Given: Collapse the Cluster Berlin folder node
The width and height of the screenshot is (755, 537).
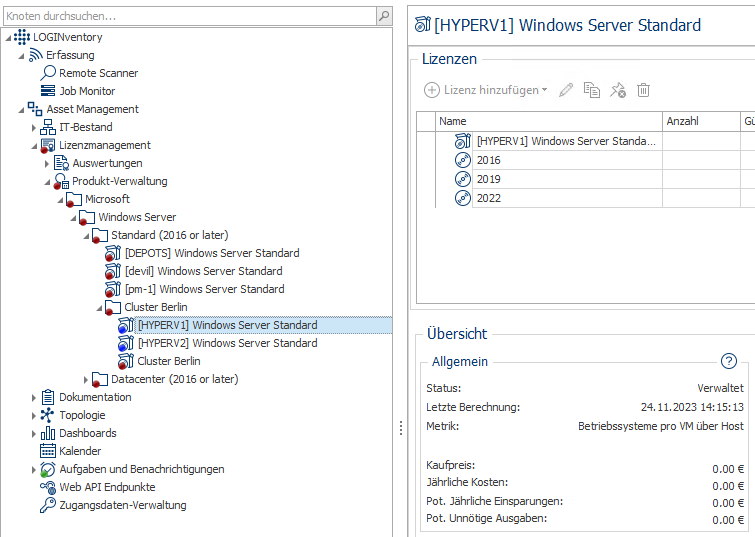Looking at the screenshot, I should tap(99, 307).
